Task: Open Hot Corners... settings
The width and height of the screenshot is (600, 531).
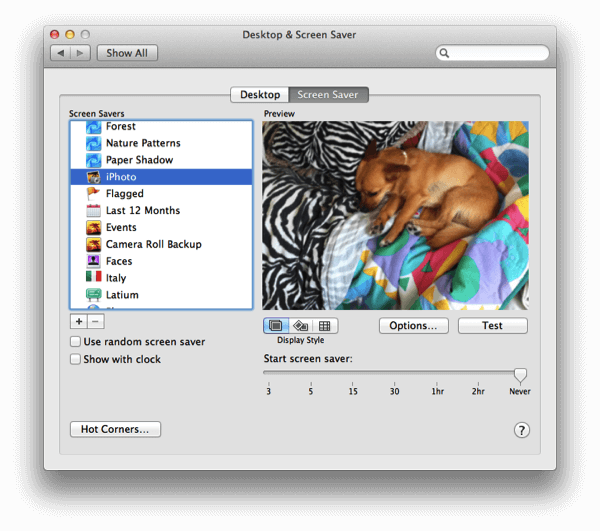Action: coord(115,429)
